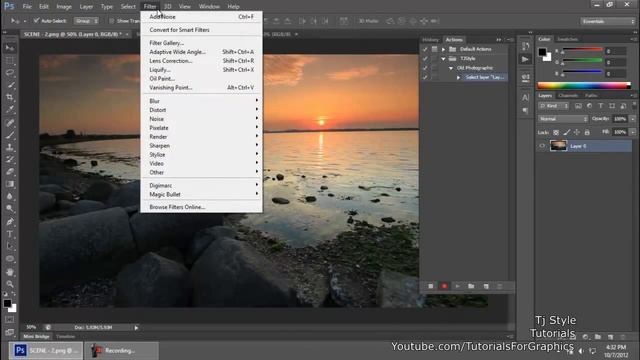
Task: Open the Opacity slider dropdown arrow
Action: tap(633, 119)
